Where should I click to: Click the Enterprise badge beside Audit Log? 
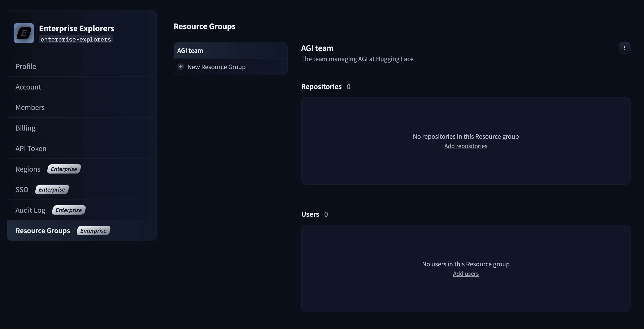pos(69,210)
